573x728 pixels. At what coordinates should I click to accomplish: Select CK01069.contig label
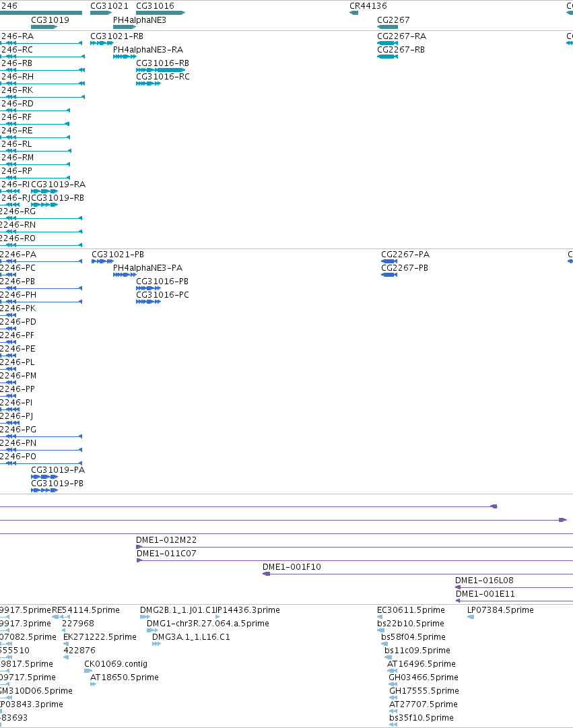coord(116,663)
